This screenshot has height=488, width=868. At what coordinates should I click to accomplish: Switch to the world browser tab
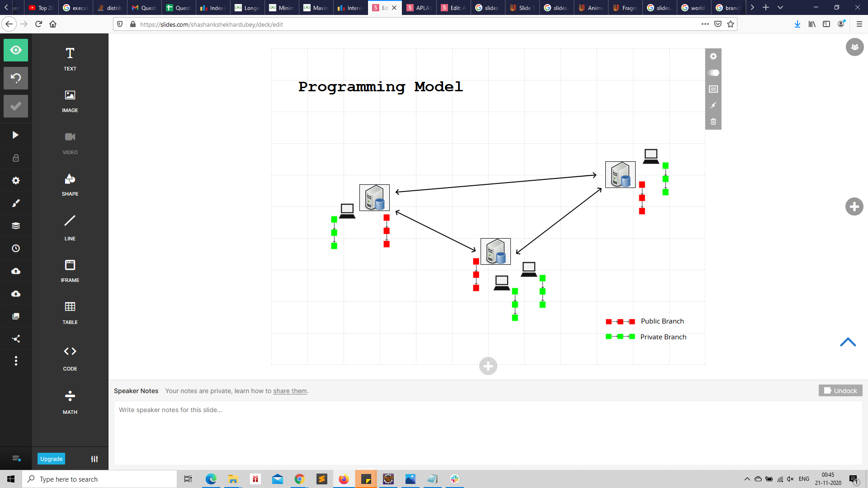click(693, 8)
